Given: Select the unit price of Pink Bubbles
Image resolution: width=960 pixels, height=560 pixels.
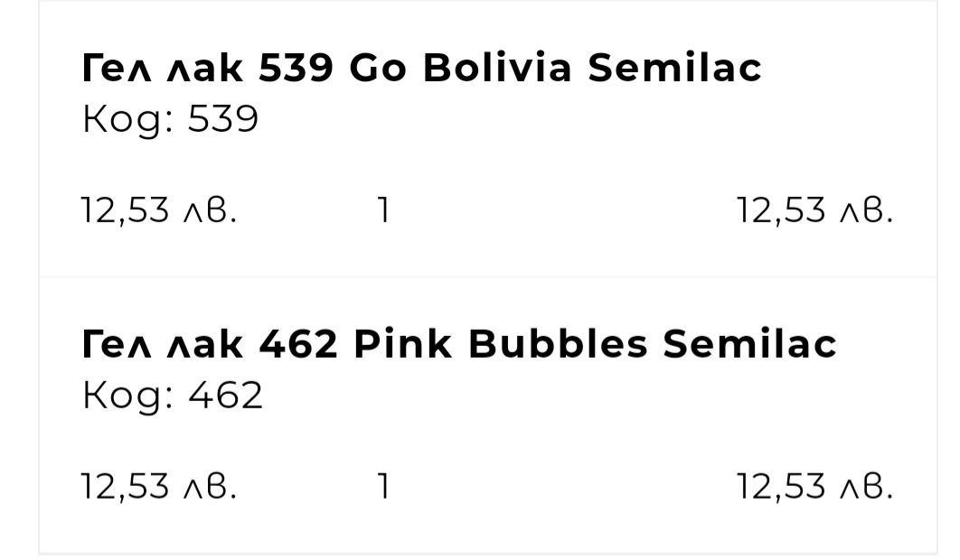Looking at the screenshot, I should tap(159, 487).
